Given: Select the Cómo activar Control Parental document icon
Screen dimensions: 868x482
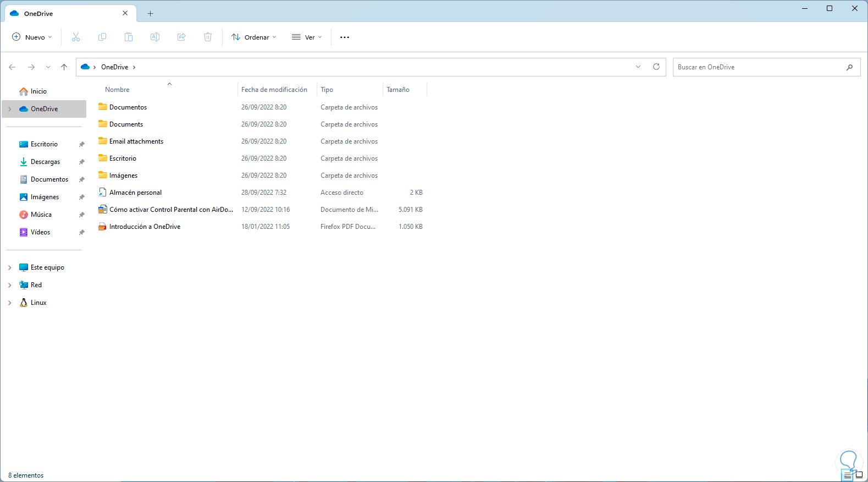Looking at the screenshot, I should tap(102, 209).
